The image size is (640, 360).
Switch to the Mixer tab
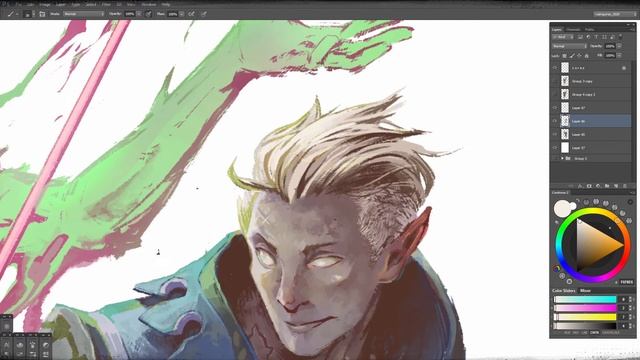[585, 291]
